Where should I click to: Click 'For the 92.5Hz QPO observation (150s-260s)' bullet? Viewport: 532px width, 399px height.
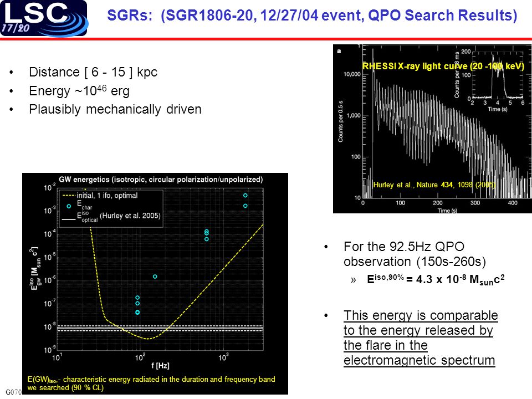(415, 254)
